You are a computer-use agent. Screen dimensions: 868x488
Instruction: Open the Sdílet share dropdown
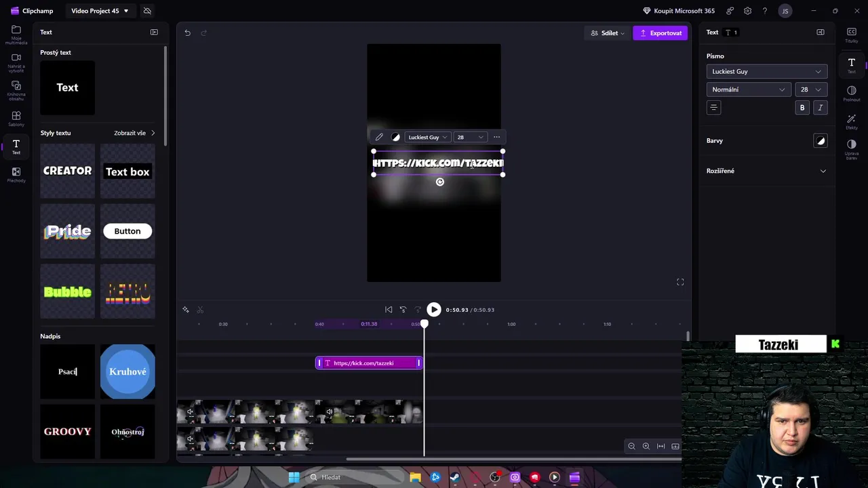(x=608, y=33)
